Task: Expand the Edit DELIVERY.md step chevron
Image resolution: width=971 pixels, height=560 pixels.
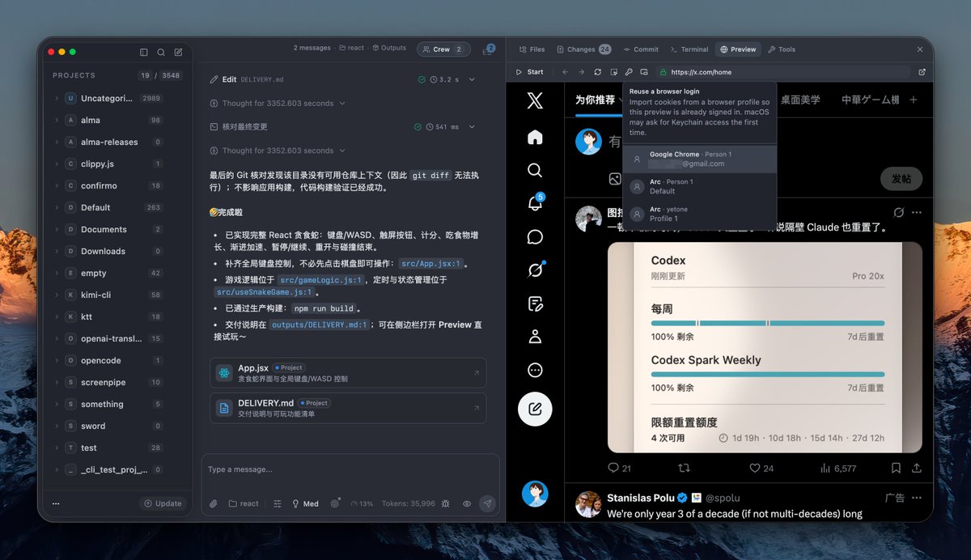Action: [x=472, y=79]
